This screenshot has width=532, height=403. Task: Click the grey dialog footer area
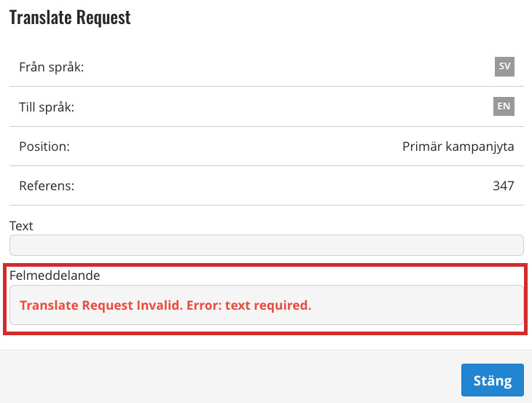(231, 377)
